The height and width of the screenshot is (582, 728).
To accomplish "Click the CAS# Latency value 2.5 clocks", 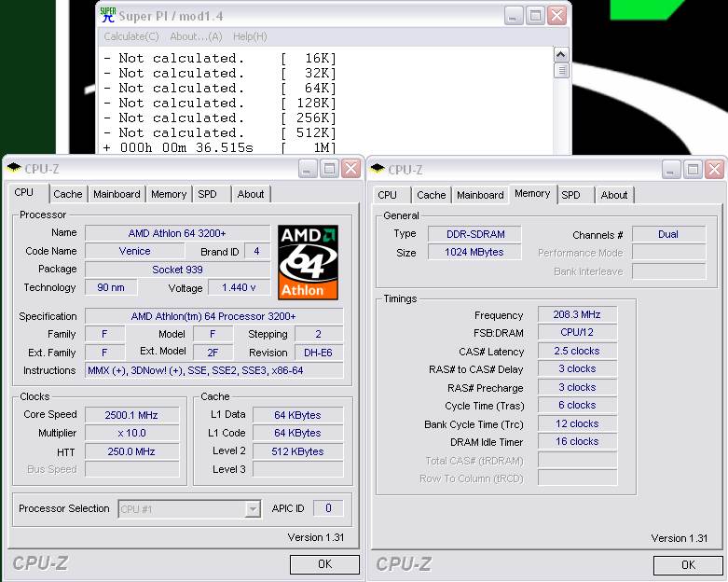I will 577,351.
